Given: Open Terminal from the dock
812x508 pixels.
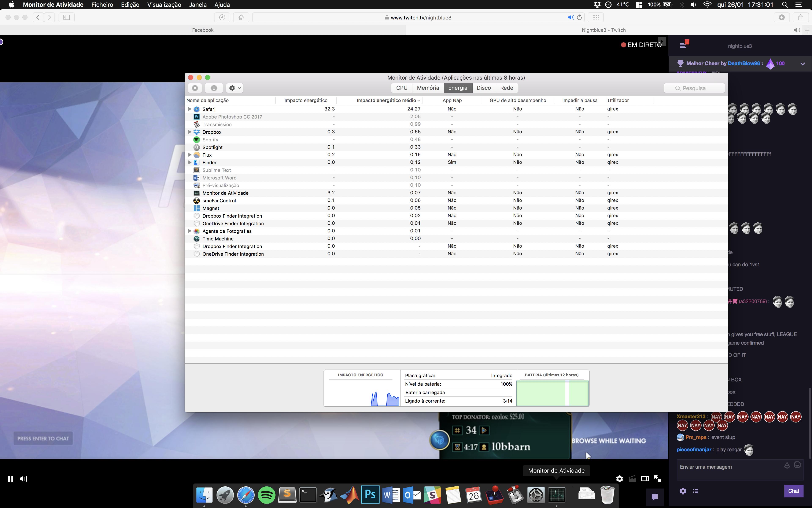Looking at the screenshot, I should [x=308, y=495].
